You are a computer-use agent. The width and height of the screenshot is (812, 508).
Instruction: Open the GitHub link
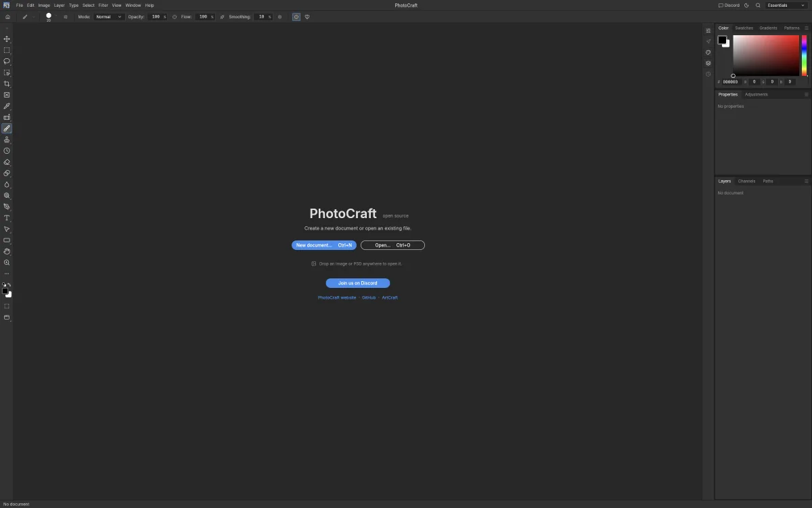pyautogui.click(x=369, y=297)
